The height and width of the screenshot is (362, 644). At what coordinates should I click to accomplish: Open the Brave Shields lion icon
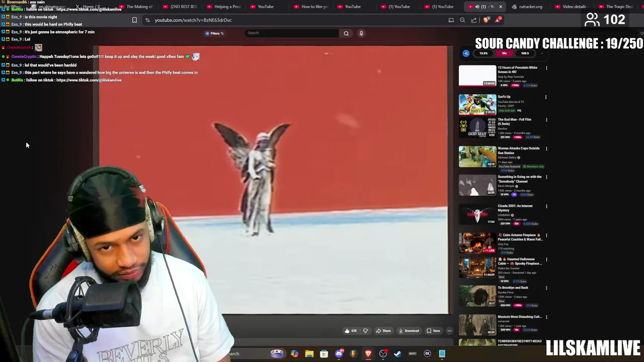point(486,20)
